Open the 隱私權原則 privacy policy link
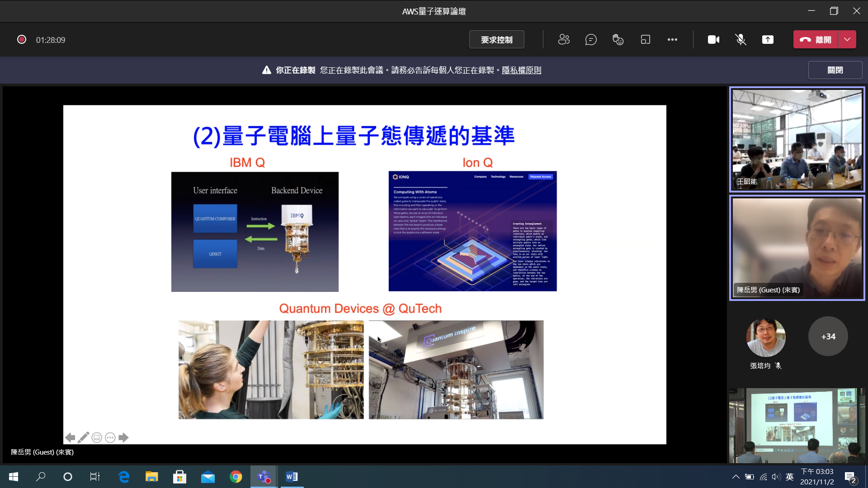The width and height of the screenshot is (868, 488). coord(521,70)
